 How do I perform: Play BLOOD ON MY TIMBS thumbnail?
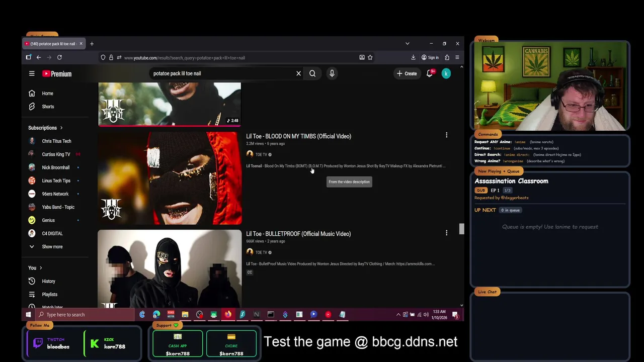[x=170, y=178]
